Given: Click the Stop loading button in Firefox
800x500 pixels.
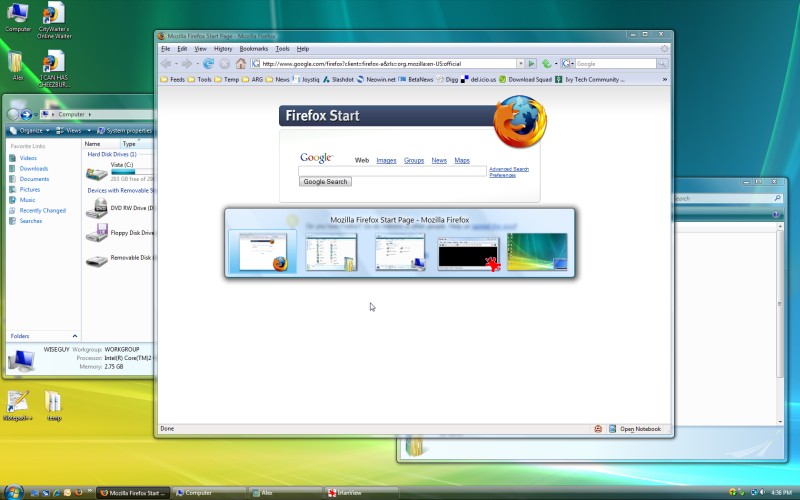Looking at the screenshot, I should 224,64.
